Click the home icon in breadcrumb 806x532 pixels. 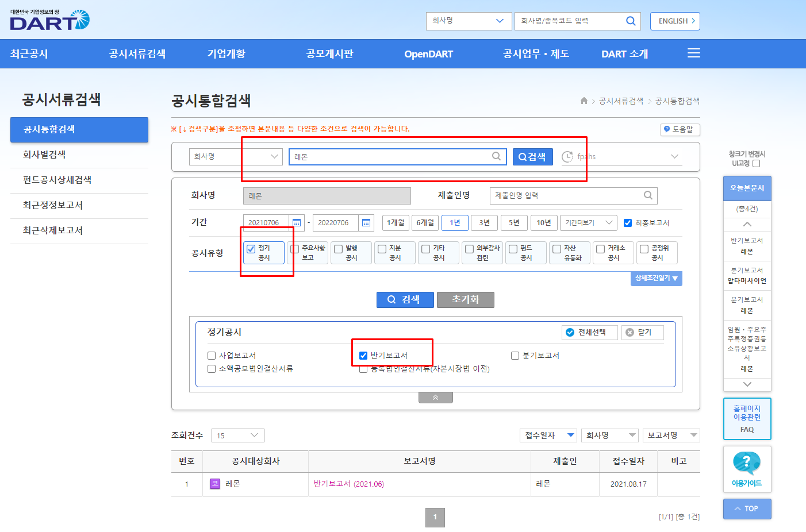click(584, 101)
